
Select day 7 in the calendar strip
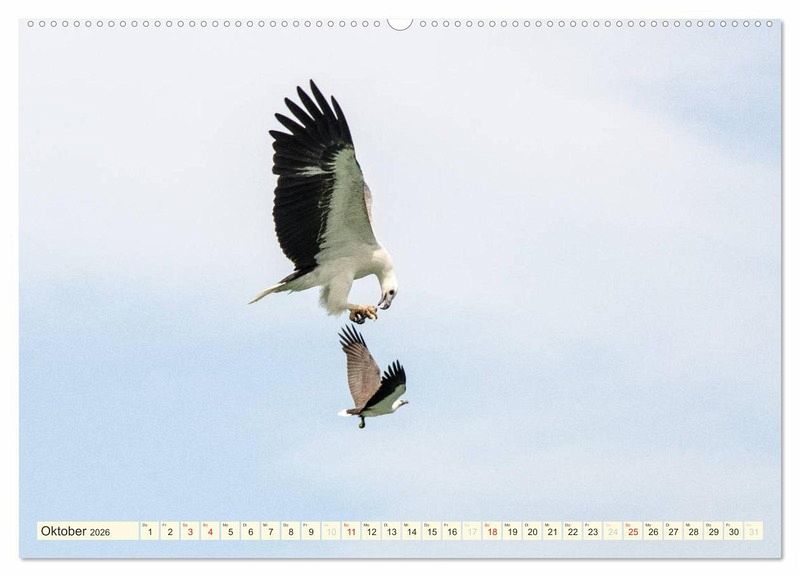point(270,531)
